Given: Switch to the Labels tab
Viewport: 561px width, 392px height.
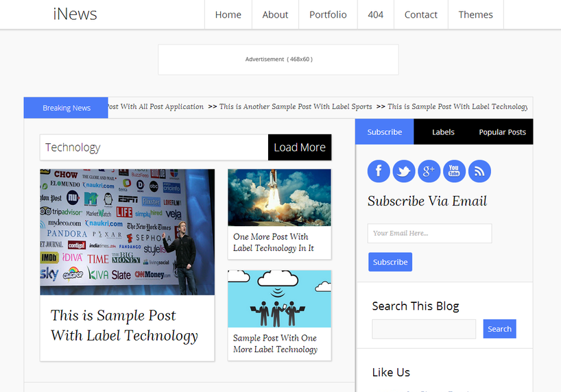Looking at the screenshot, I should [443, 132].
